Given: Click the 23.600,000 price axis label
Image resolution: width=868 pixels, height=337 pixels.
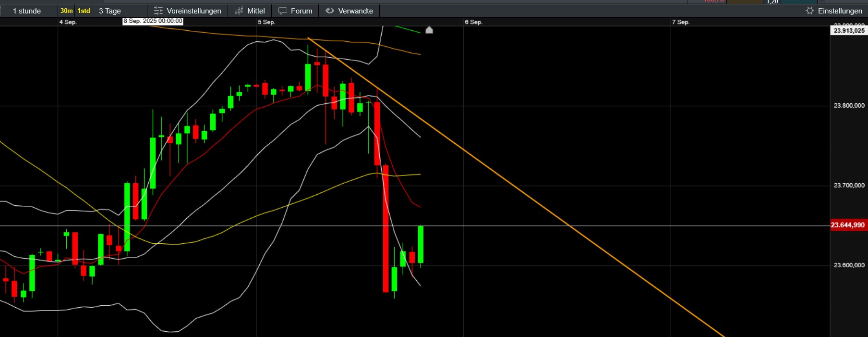Looking at the screenshot, I should click(x=849, y=265).
